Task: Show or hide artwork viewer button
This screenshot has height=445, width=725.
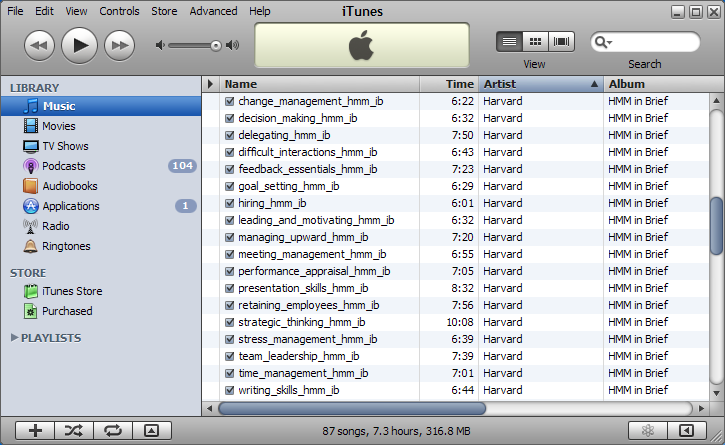Action: pyautogui.click(x=152, y=431)
